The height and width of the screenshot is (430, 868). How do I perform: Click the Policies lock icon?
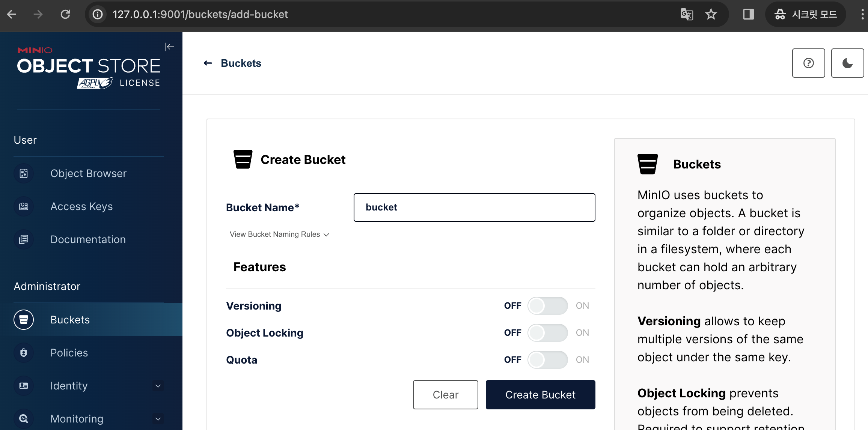(24, 353)
